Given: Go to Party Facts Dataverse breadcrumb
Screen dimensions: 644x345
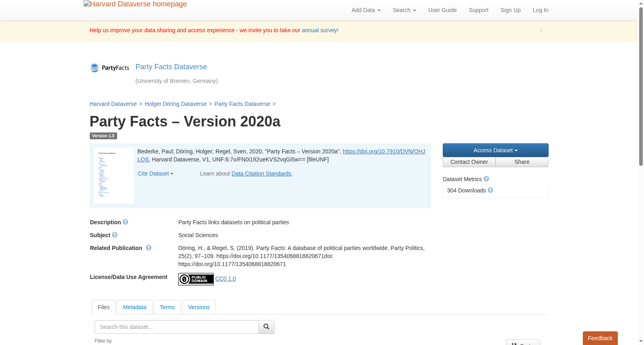Looking at the screenshot, I should point(242,104).
